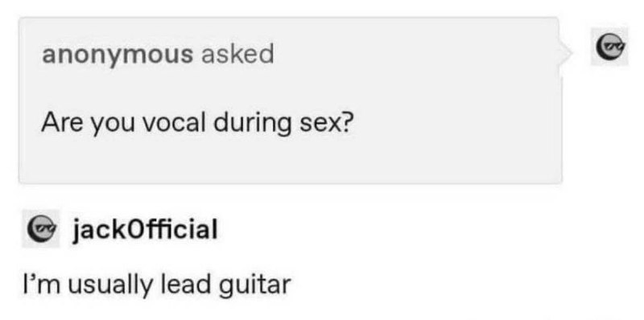Click the small avatar left of jackOfficial
This screenshot has width=644, height=320.
41,229
